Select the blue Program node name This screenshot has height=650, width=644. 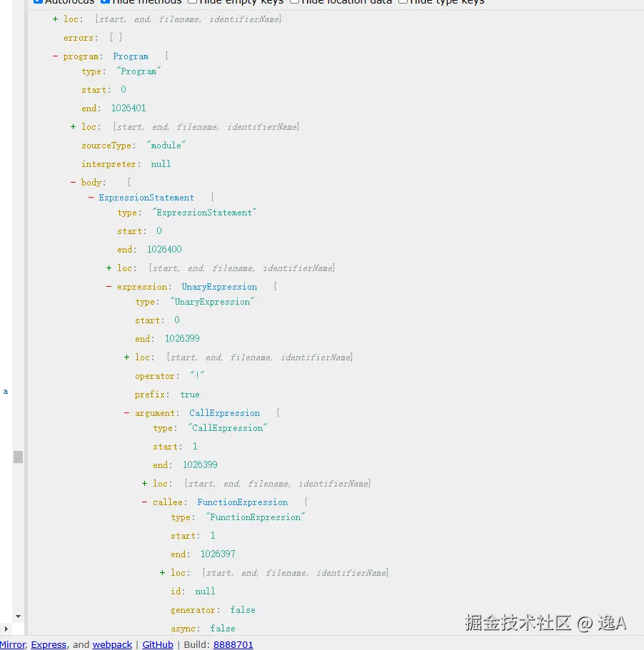click(131, 56)
